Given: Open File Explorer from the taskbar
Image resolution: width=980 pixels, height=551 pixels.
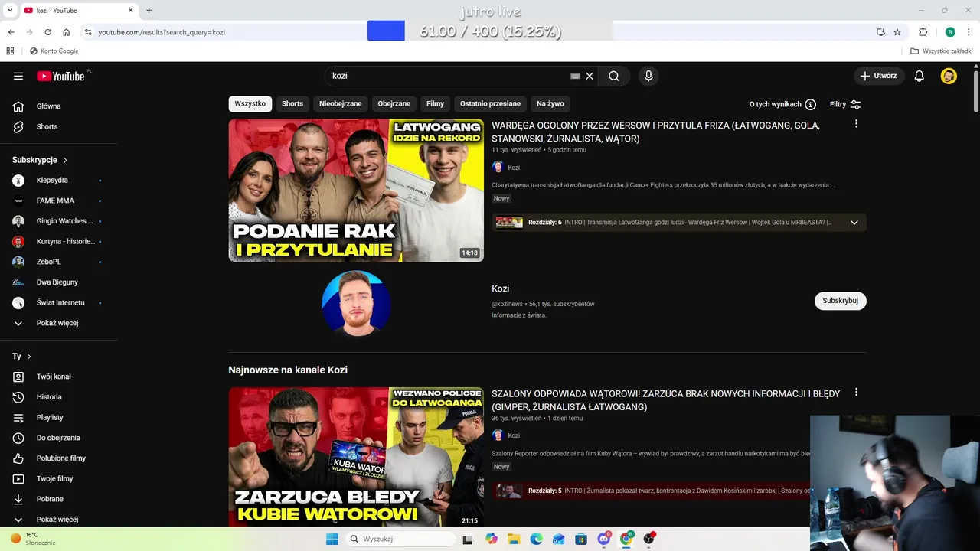Looking at the screenshot, I should pos(514,539).
